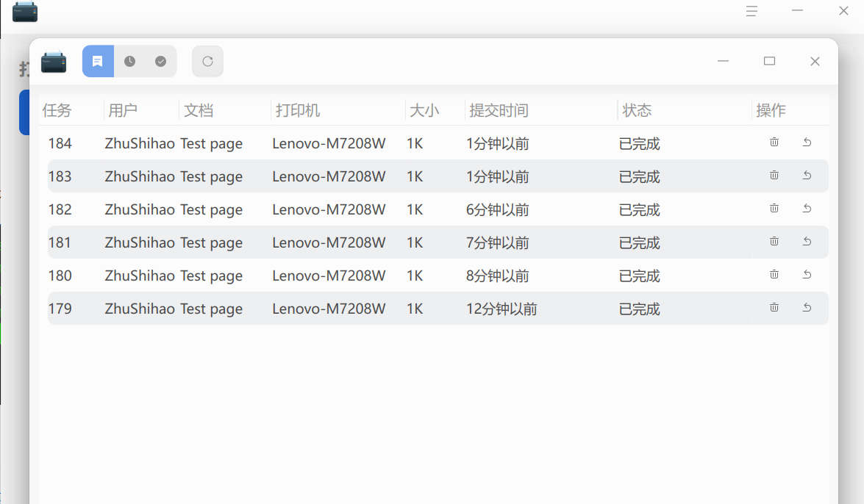Switch to the checkmark completed jobs tab
Screen dimensions: 864x504
click(161, 61)
